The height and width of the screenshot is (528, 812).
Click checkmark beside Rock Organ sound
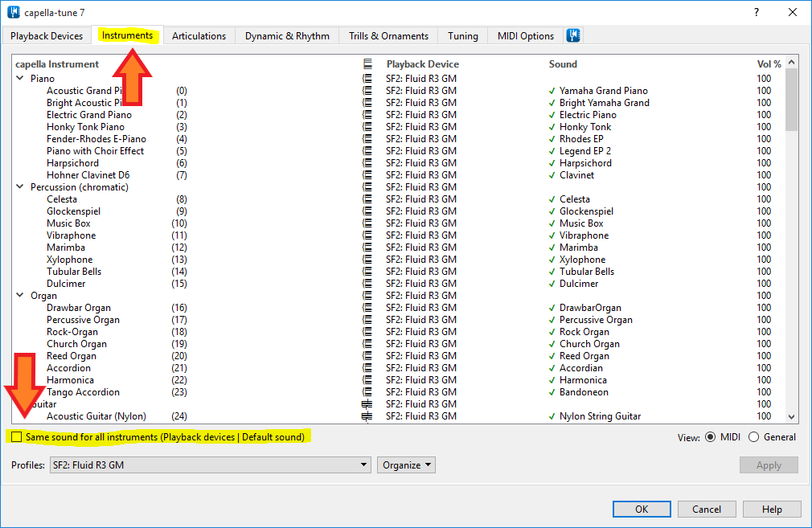[552, 333]
